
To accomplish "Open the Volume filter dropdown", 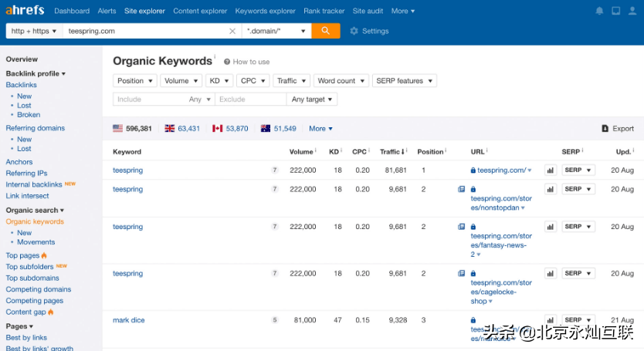I will (x=181, y=81).
